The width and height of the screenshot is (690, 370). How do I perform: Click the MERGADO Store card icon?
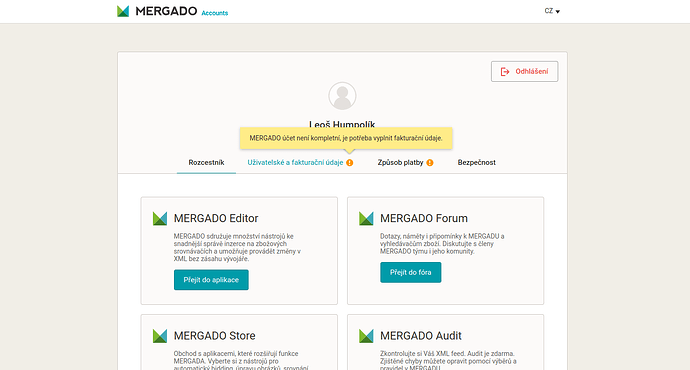[160, 336]
